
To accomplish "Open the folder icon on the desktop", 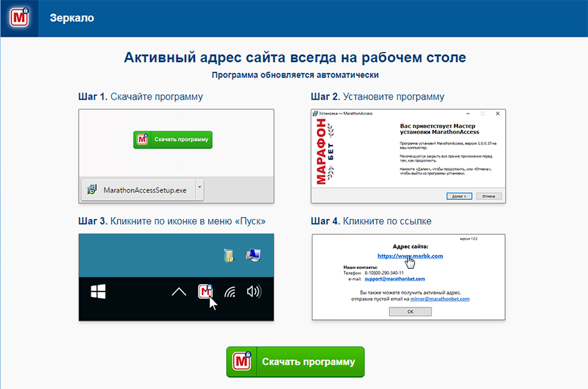I will (228, 256).
